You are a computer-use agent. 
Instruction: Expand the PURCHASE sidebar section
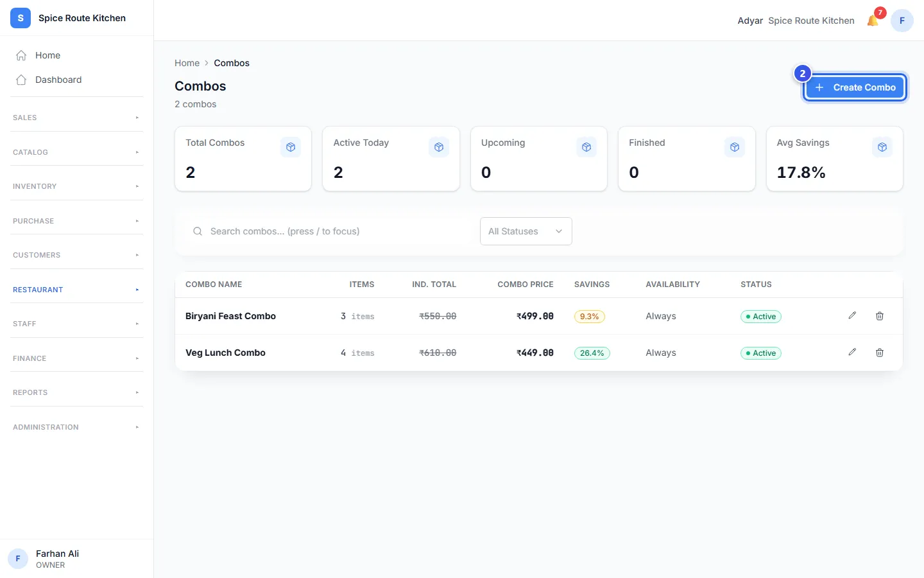point(77,221)
